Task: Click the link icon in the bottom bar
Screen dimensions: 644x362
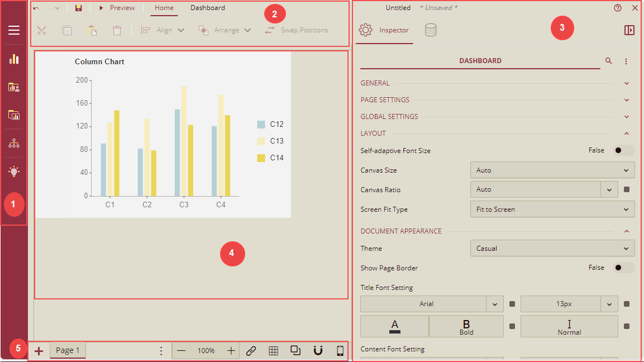Action: pyautogui.click(x=251, y=350)
